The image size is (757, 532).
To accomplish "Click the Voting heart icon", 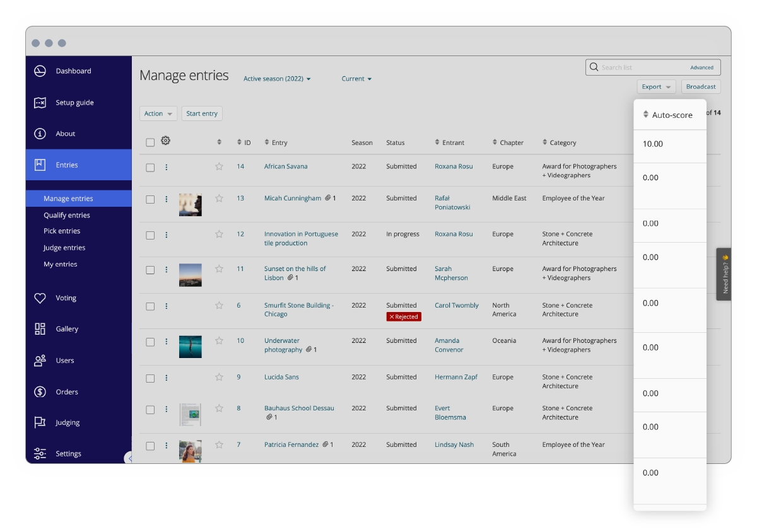I will [40, 298].
